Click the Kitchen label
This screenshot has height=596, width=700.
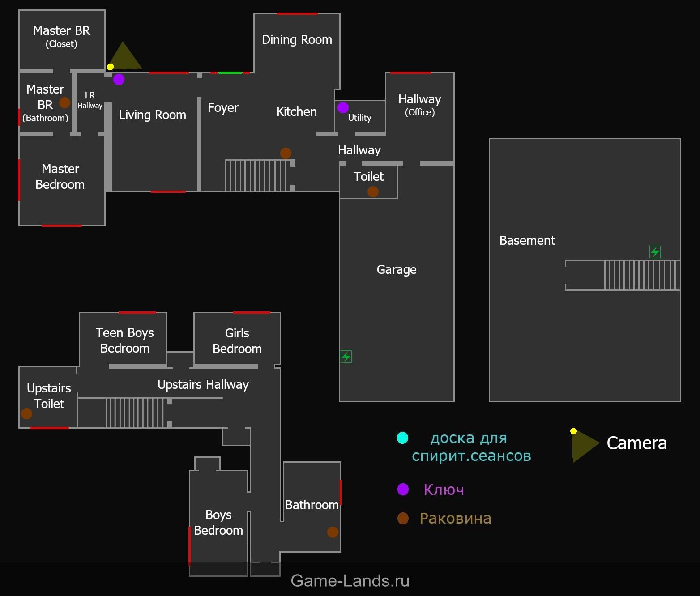point(297,112)
